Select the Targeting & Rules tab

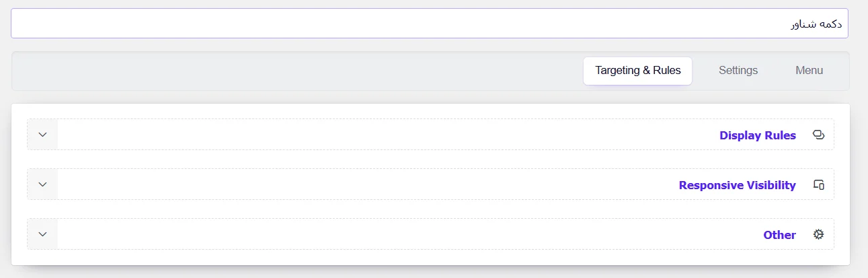tap(637, 70)
